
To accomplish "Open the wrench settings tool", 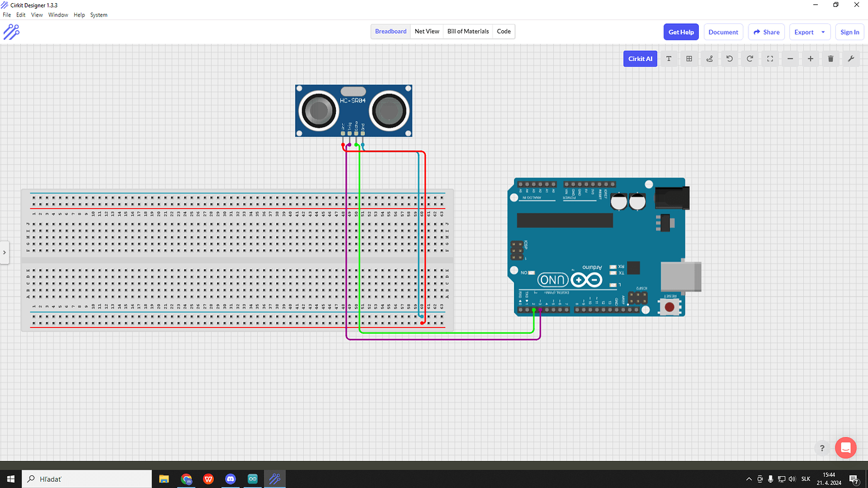I will (850, 58).
